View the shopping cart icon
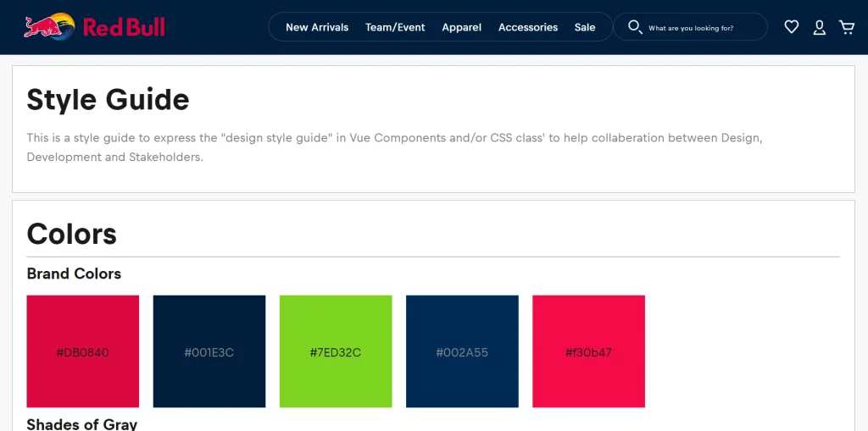This screenshot has width=868, height=431. point(846,27)
